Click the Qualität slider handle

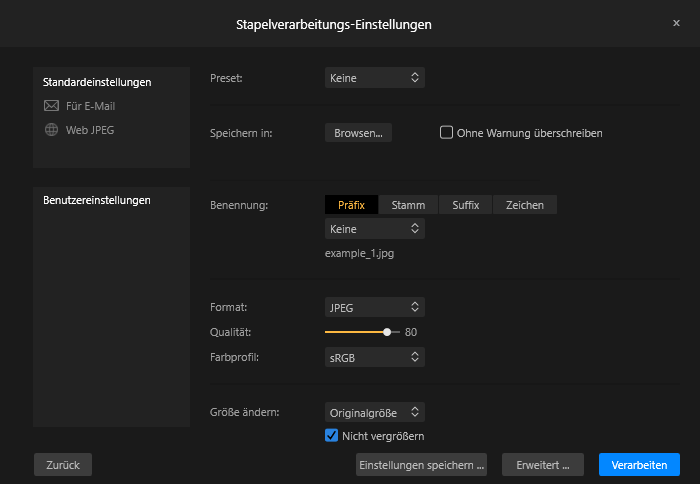387,332
